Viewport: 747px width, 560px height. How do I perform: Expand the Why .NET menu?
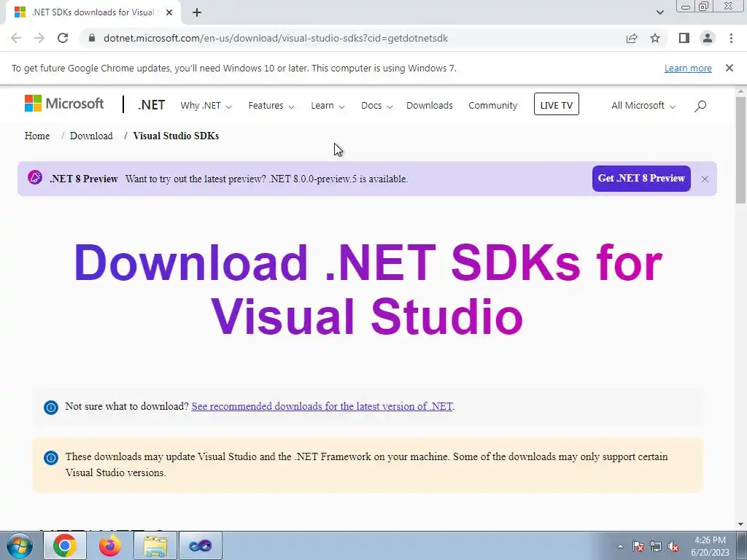click(x=206, y=106)
